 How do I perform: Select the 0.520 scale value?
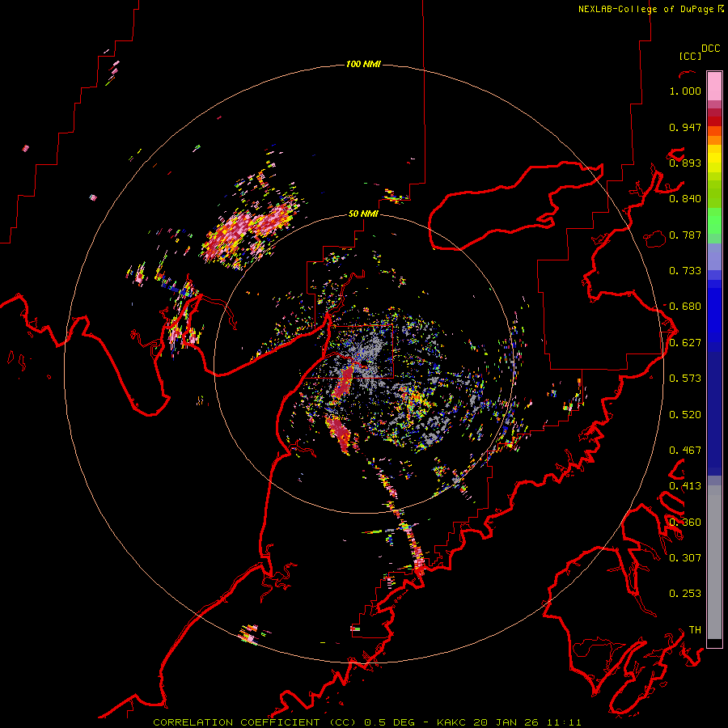coord(685,415)
